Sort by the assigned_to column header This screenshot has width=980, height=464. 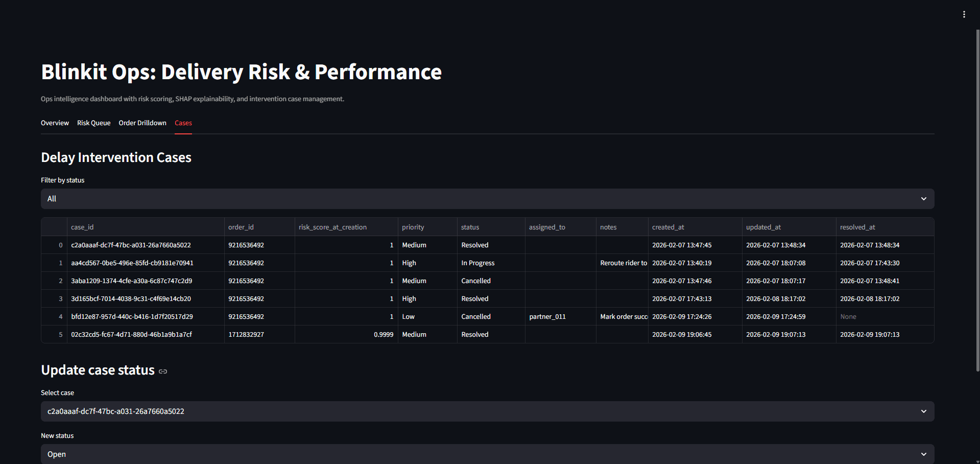(560, 227)
